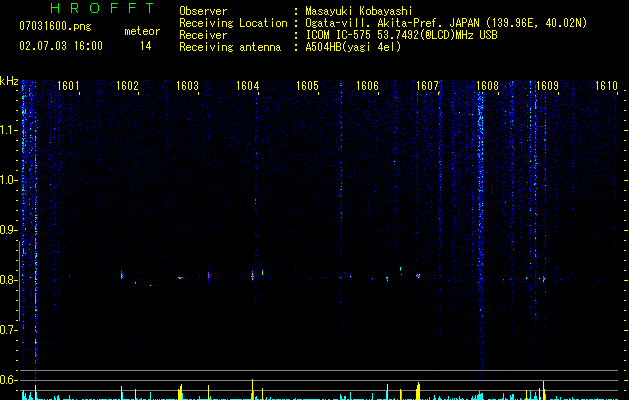Screen dimensions: 629x400
Task: Select observer name Masayuki Kobayashi
Action: click(x=358, y=11)
